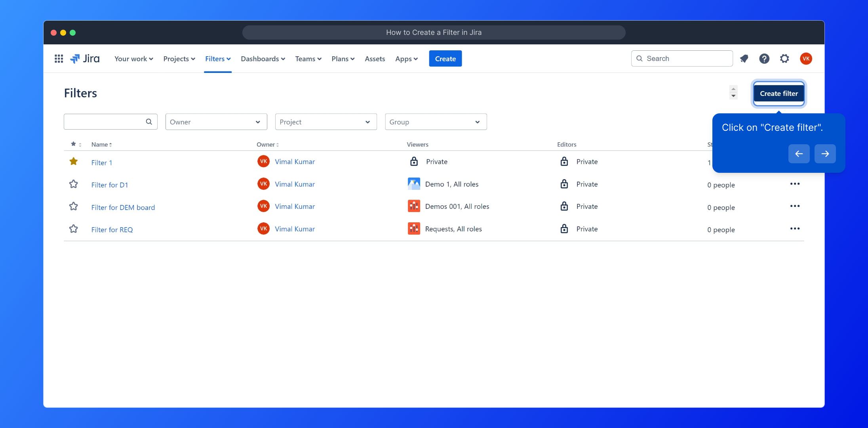Image resolution: width=868 pixels, height=428 pixels.
Task: Open the Help question mark icon
Action: [764, 59]
